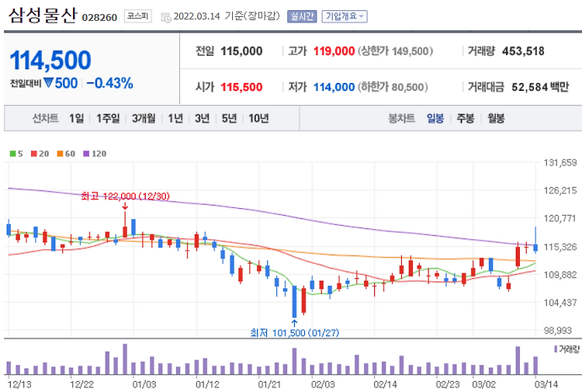The width and height of the screenshot is (582, 392).
Task: Click the -0.43% change value
Action: tap(110, 83)
